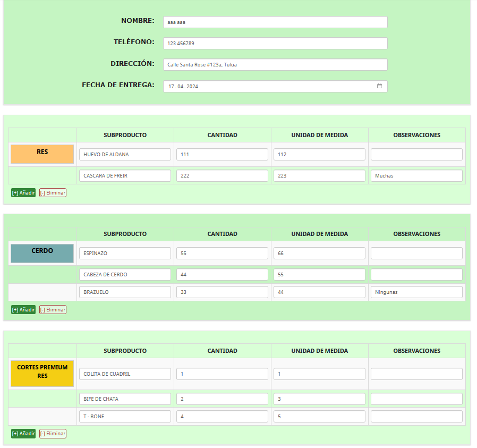477x448 pixels.
Task: Click Añadir button under RES table
Action: (x=23, y=193)
